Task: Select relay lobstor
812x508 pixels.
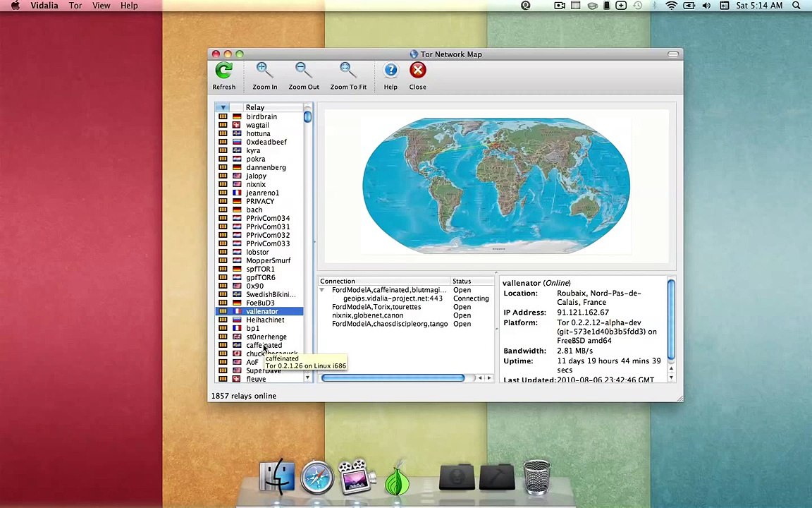Action: (259, 252)
